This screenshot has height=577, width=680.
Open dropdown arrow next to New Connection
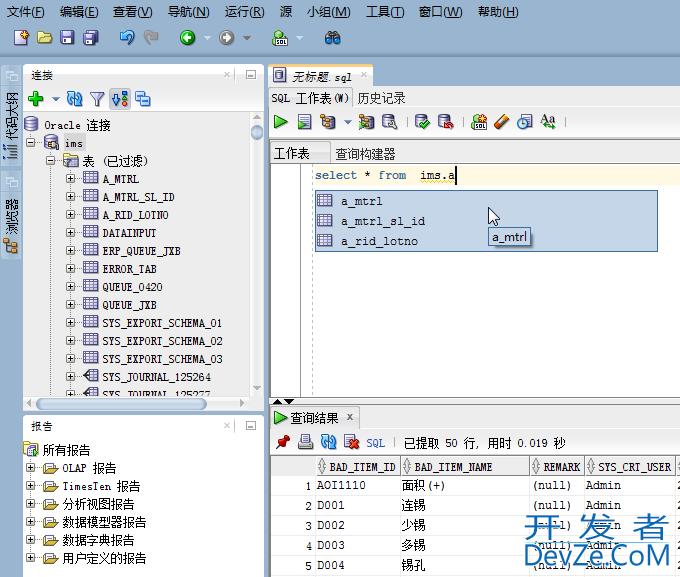pyautogui.click(x=56, y=99)
